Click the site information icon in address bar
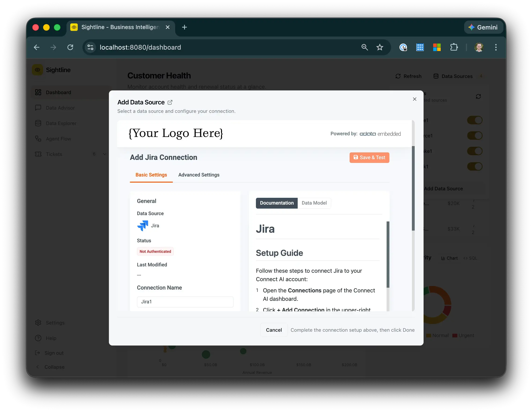The height and width of the screenshot is (412, 532). click(x=90, y=47)
